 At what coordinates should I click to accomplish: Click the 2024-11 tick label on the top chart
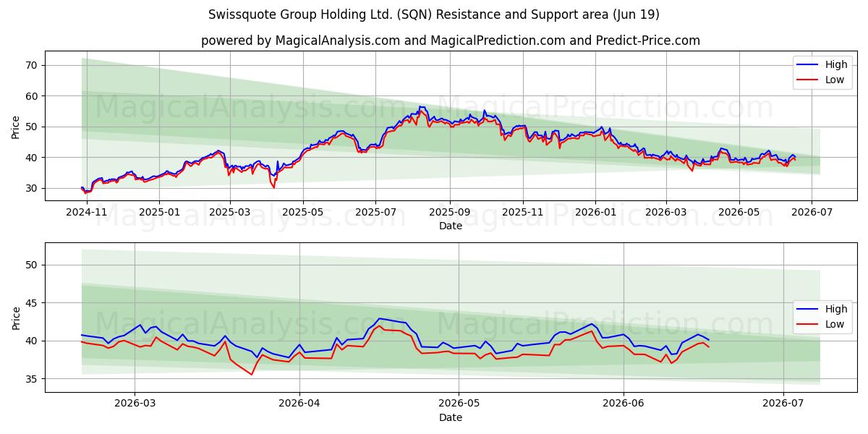(x=88, y=213)
